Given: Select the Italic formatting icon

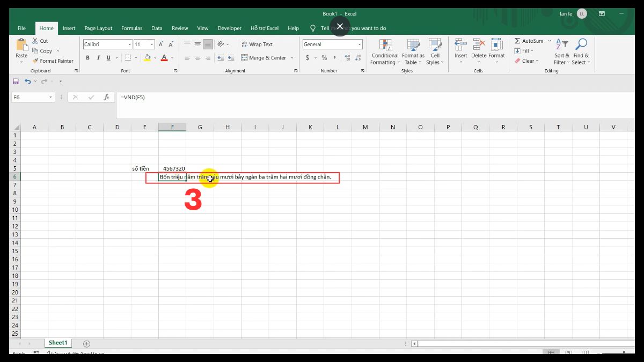Looking at the screenshot, I should coord(99,57).
